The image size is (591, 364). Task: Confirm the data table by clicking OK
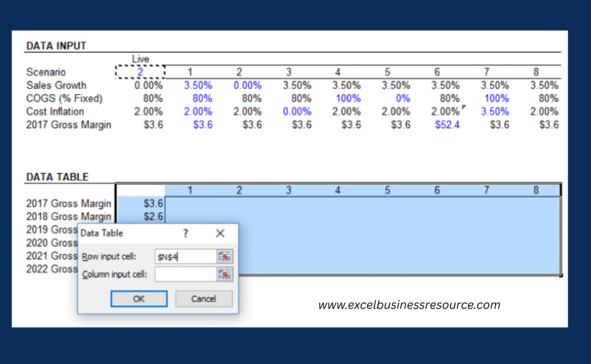(139, 299)
